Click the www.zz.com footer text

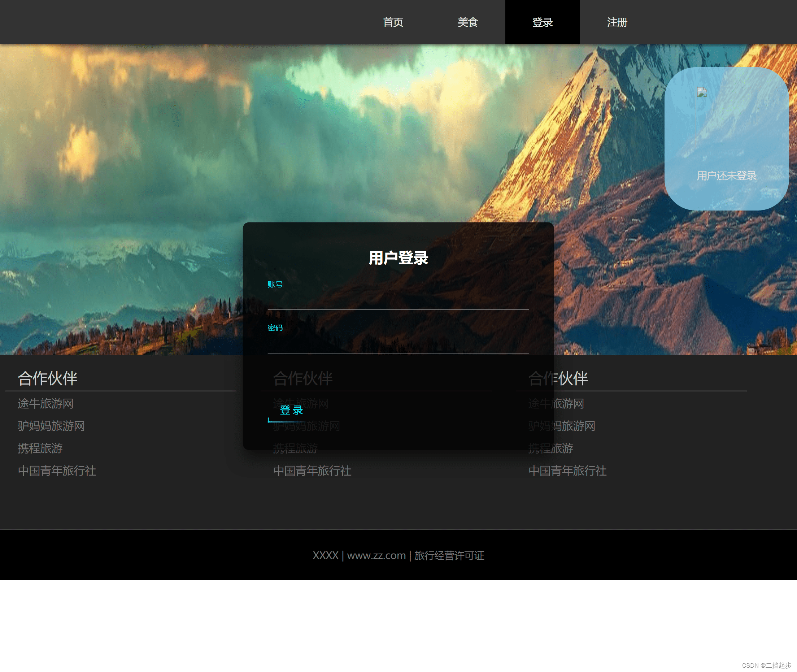click(x=376, y=555)
